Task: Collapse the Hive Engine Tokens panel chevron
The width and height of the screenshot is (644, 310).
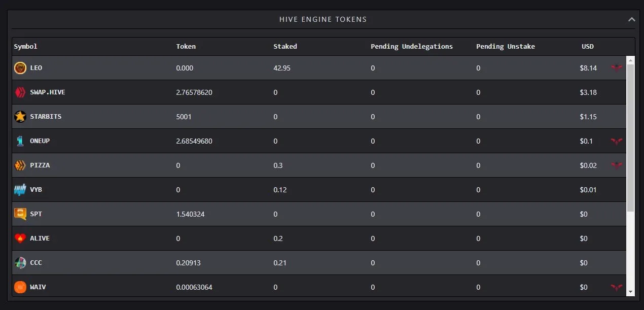Action: [631, 19]
